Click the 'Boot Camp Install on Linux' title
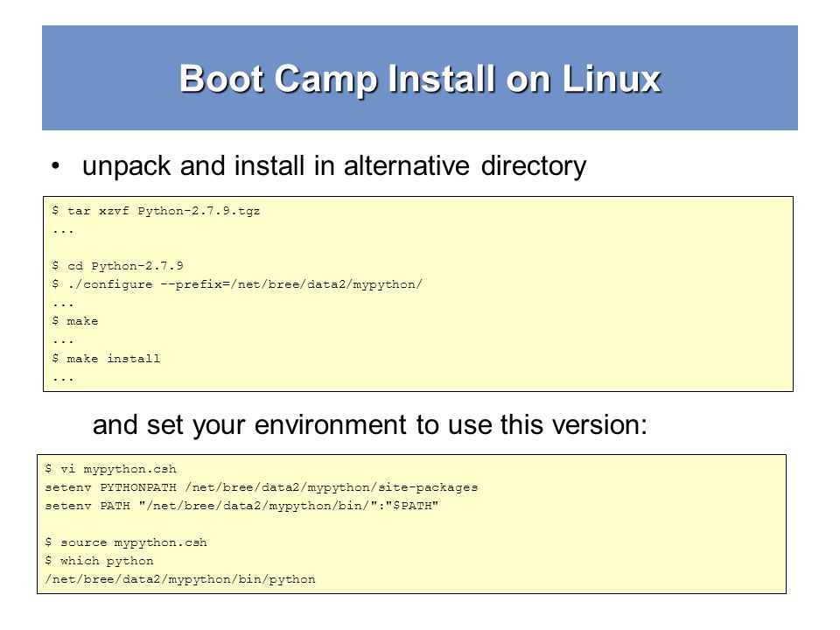Screen dimensions: 840x630 pyautogui.click(x=420, y=80)
